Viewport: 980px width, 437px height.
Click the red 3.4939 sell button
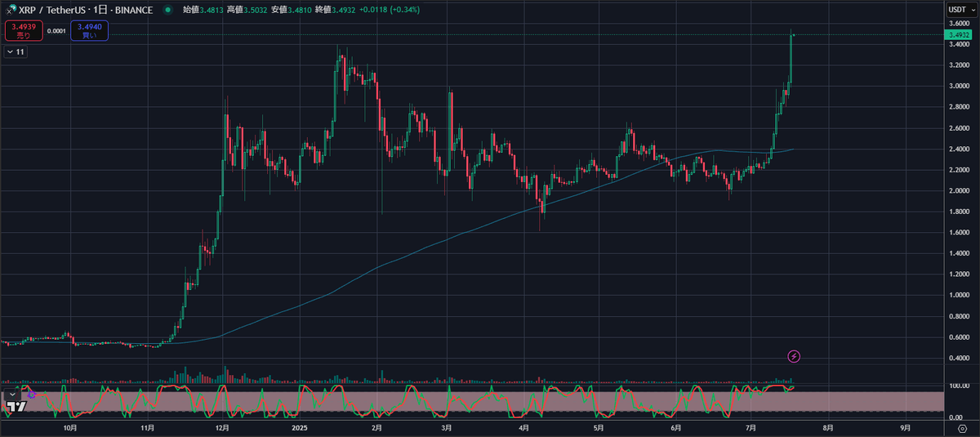pyautogui.click(x=23, y=31)
